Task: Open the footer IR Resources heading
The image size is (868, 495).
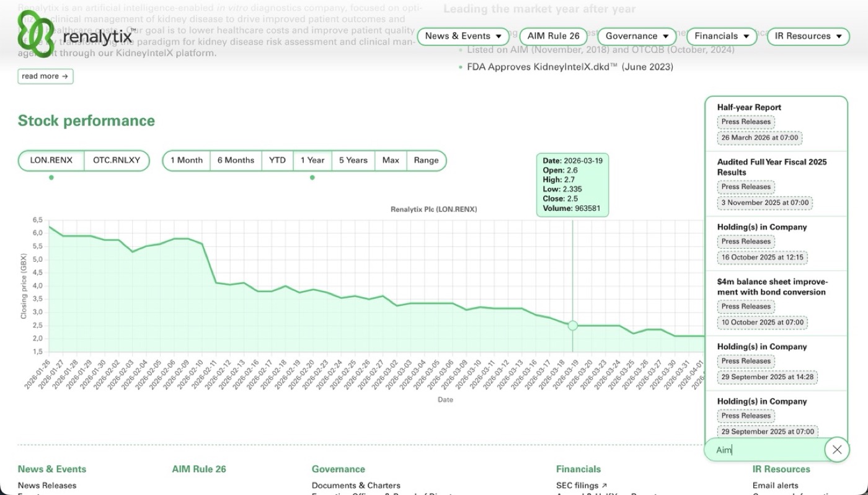Action: tap(781, 469)
